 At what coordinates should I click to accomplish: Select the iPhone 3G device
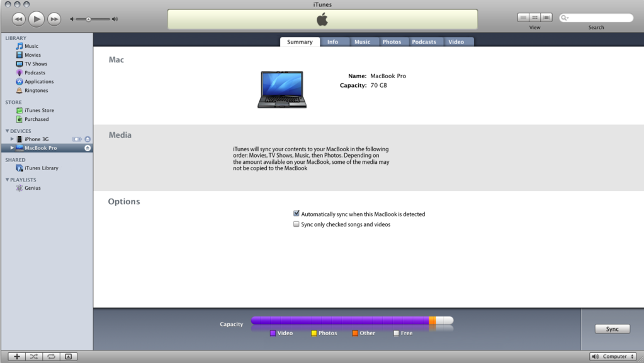click(36, 139)
